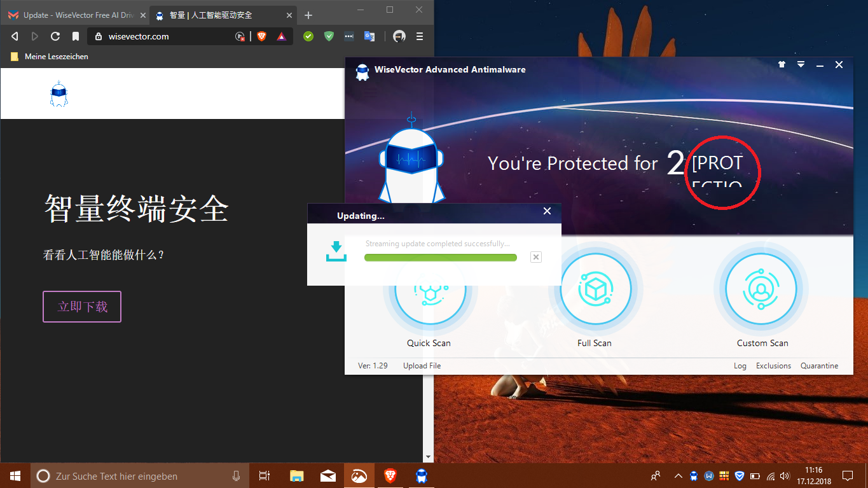868x488 pixels.
Task: Open the Mail app from taskbar
Action: pos(328,476)
